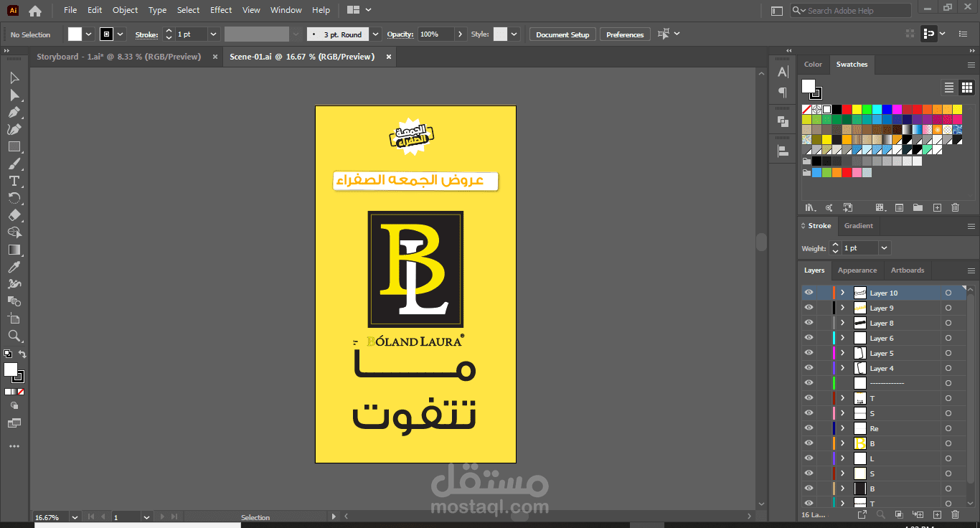Click Search Adobe Help field

[851, 11]
